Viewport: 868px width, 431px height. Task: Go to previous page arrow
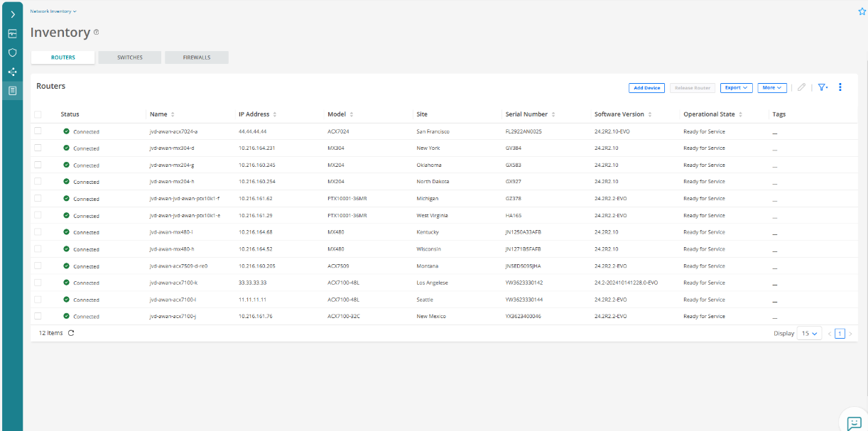tap(829, 334)
